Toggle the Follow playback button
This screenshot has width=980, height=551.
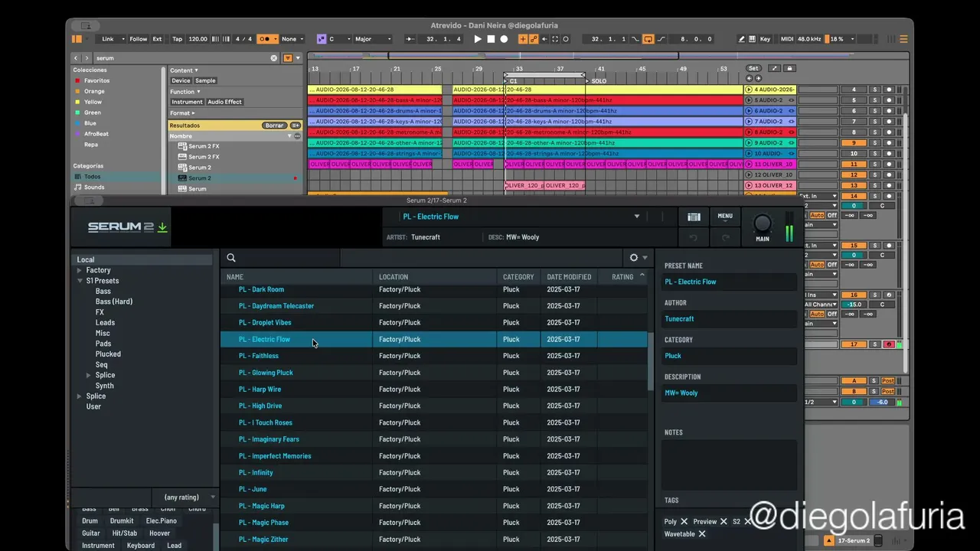tap(138, 39)
